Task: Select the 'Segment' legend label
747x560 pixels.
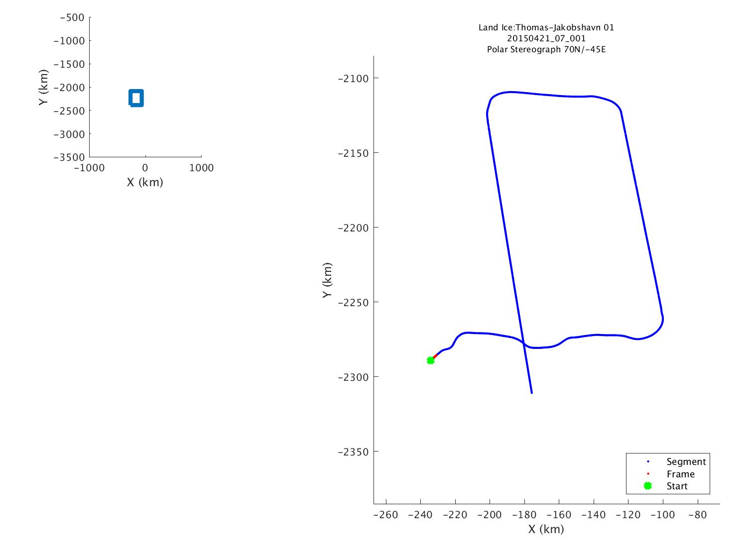Action: click(686, 462)
